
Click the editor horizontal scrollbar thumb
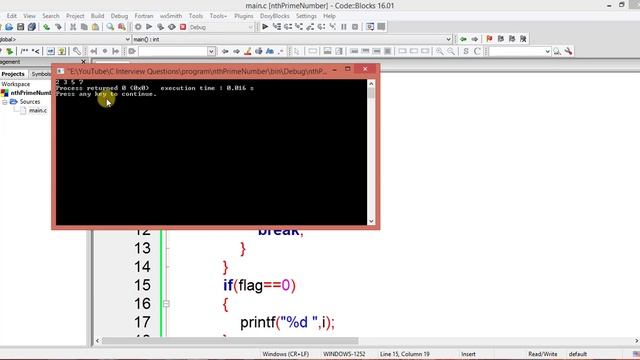230,341
